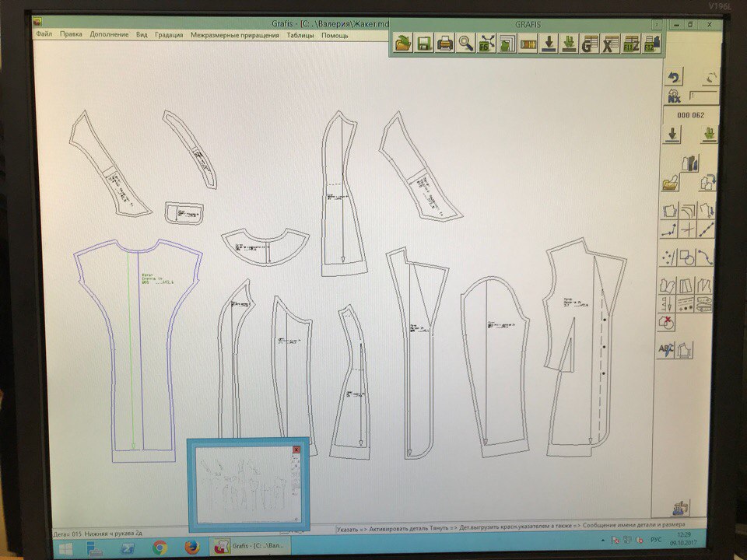Open the Межразмерные приращения menu
The image size is (747, 560).
[234, 35]
